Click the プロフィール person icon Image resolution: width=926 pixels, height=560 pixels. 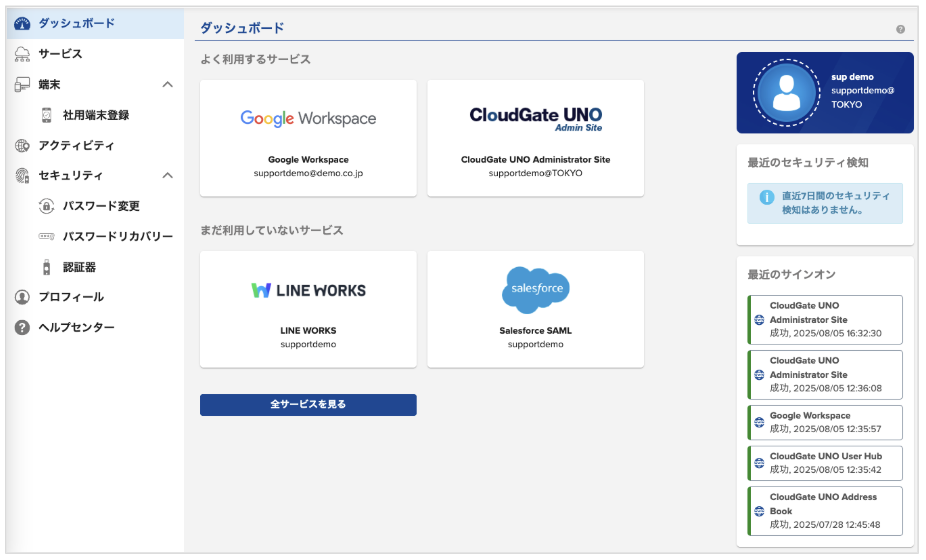coord(22,297)
